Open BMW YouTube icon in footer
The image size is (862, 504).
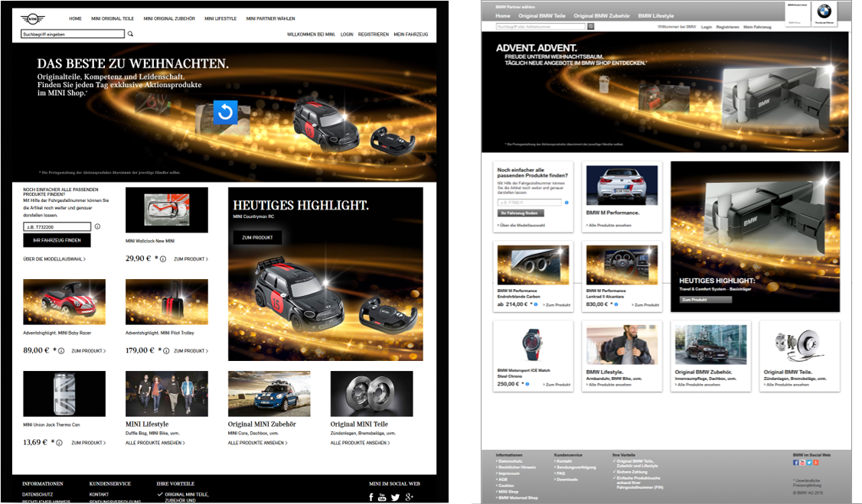(x=802, y=462)
